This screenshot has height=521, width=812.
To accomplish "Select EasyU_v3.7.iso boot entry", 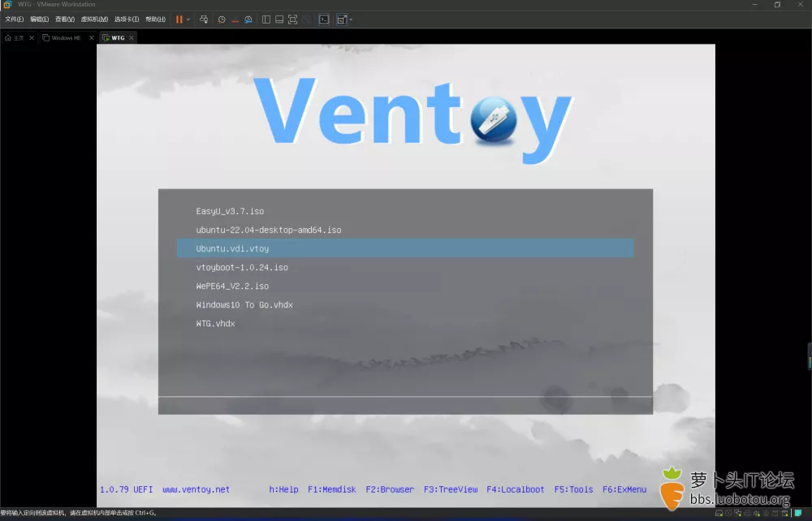I will [x=405, y=211].
